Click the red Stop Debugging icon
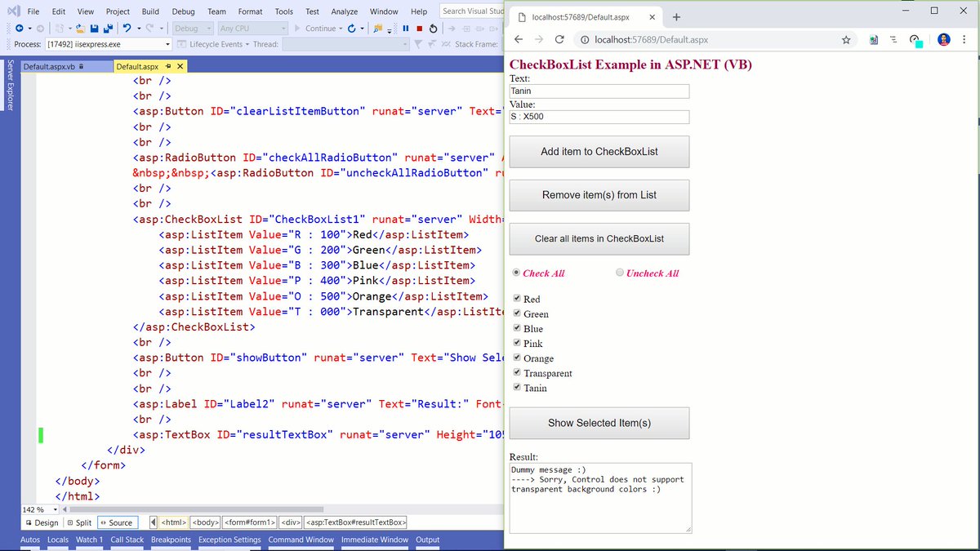Image resolution: width=980 pixels, height=551 pixels. (419, 28)
